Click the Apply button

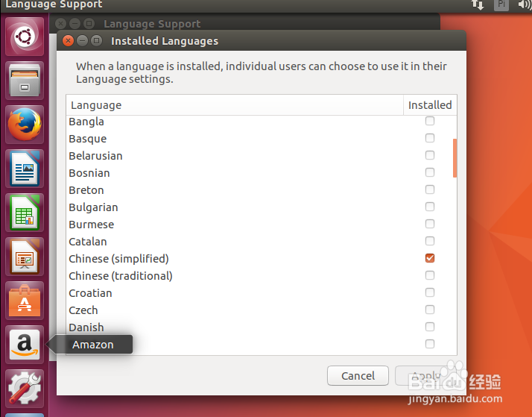click(425, 375)
